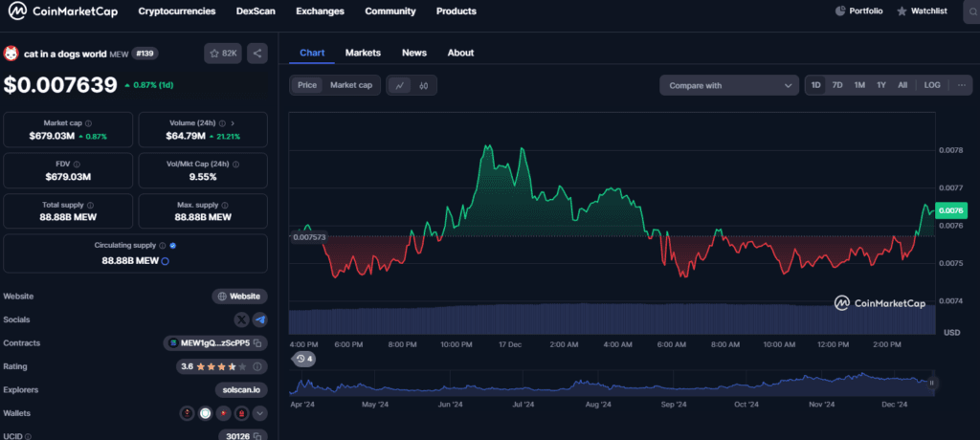This screenshot has width=980, height=440.
Task: Set chart range to 1M
Action: pos(859,86)
